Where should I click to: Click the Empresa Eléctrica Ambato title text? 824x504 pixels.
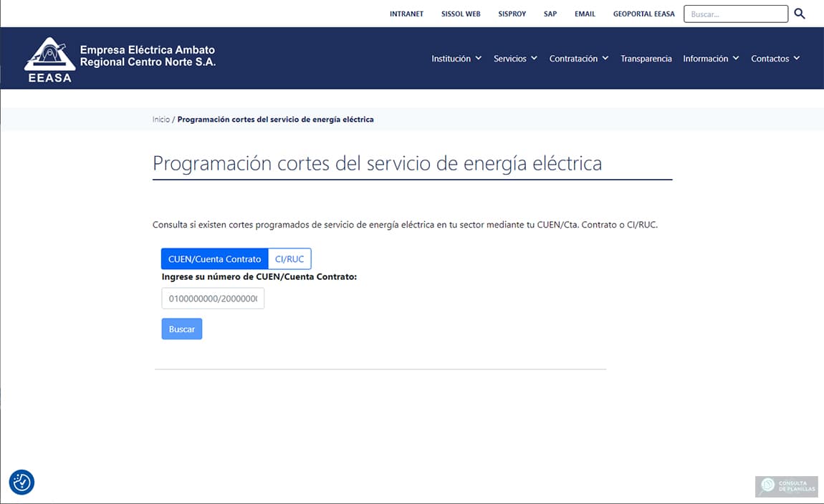tap(148, 56)
